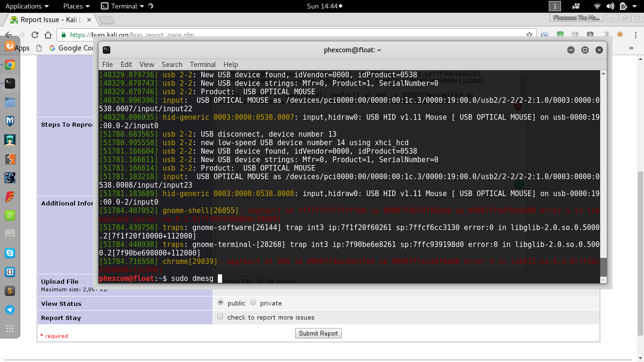Launch Files folder icon in dock
644x362 pixels.
pos(10,102)
